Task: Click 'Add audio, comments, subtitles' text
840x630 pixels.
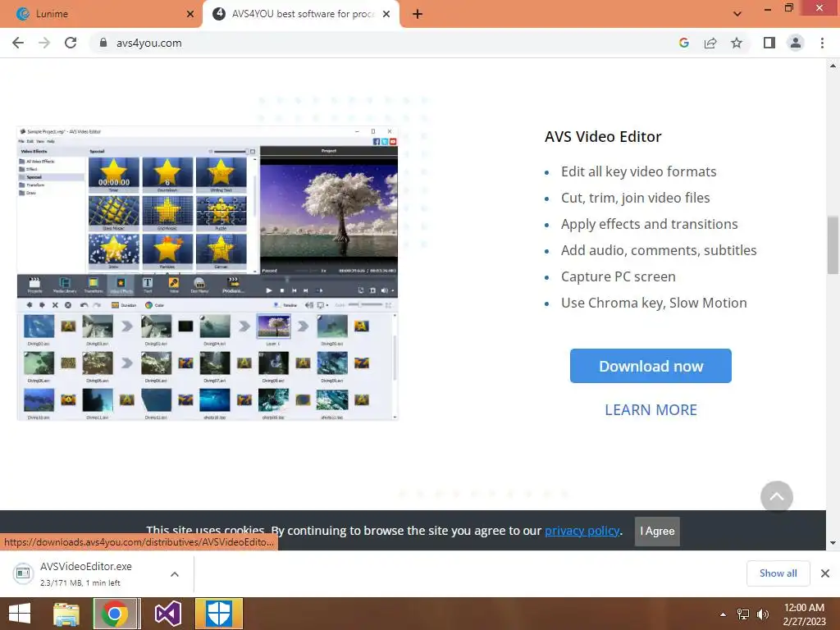Action: click(659, 250)
